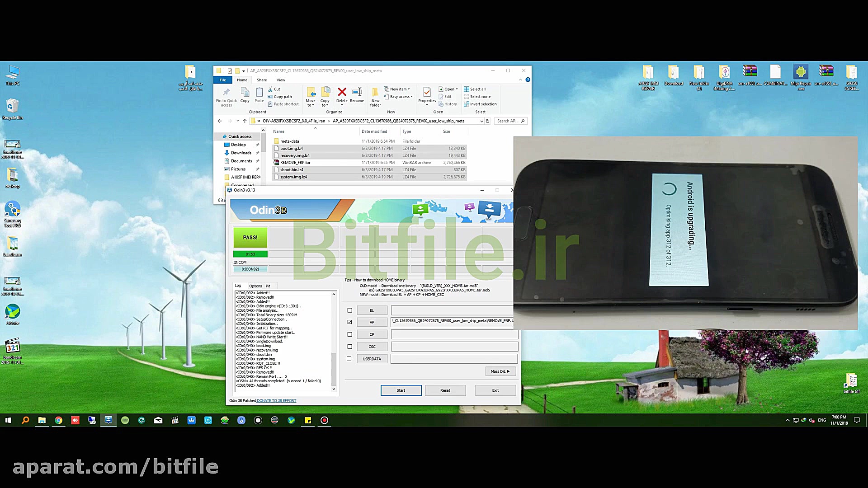Enable the BL checkbox in Odin
Image resolution: width=868 pixels, height=488 pixels.
click(x=349, y=310)
